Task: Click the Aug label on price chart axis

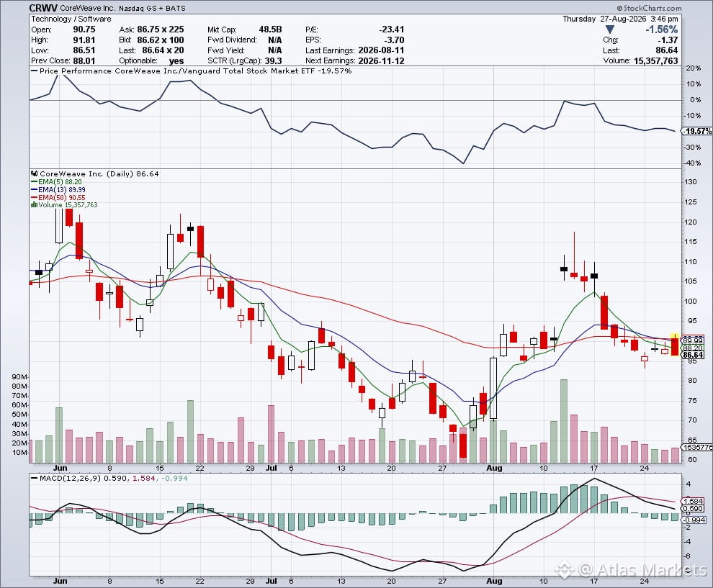Action: pos(494,468)
